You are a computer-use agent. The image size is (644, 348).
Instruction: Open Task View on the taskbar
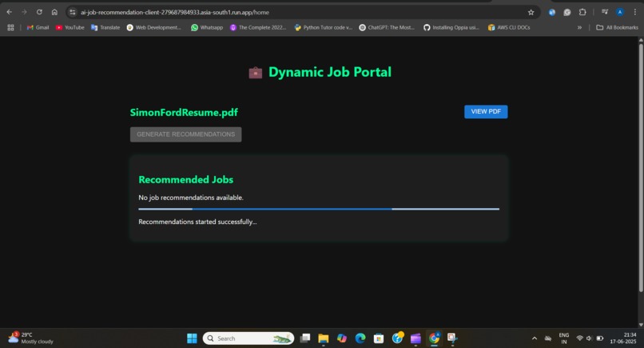[x=304, y=338]
